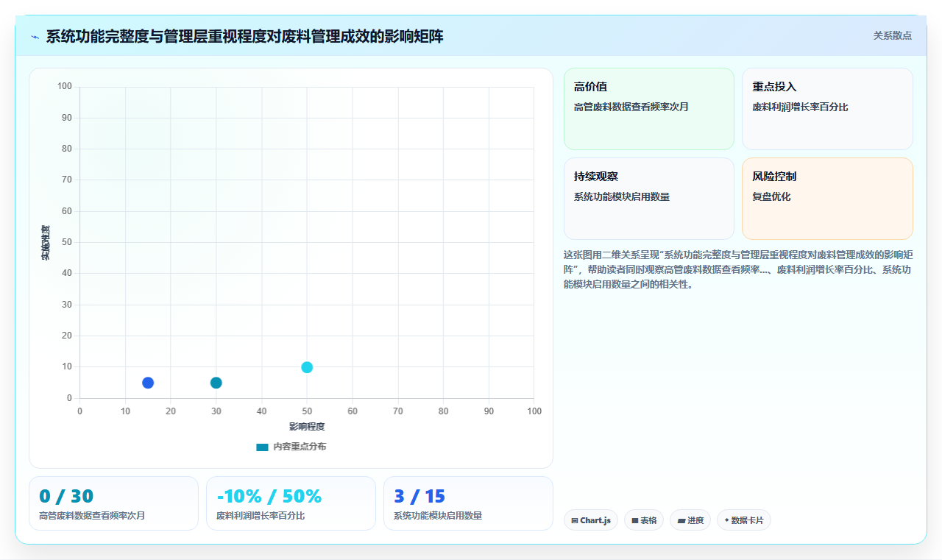
Task: Open the 高价值 quadrant card
Action: 649,109
